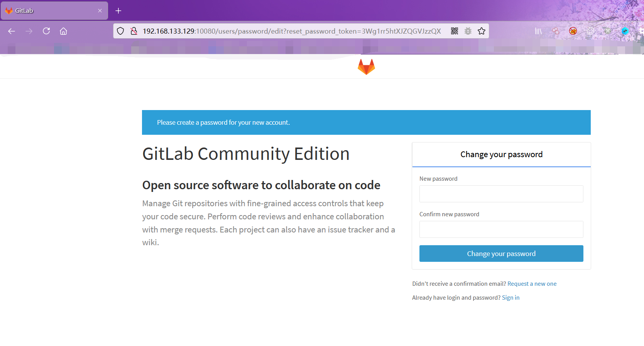Image resolution: width=644 pixels, height=346 pixels.
Task: Go back to the previous page
Action: [12, 31]
